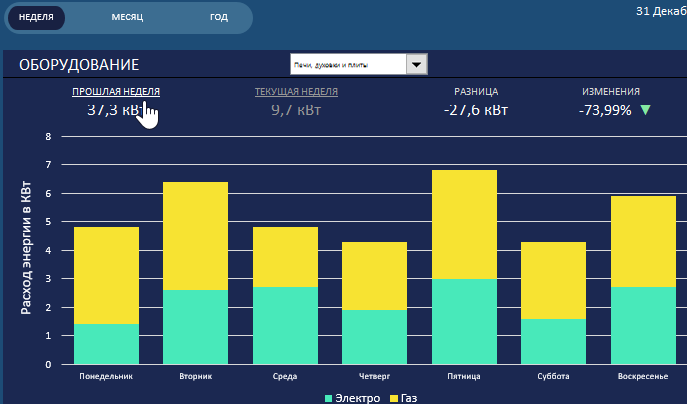This screenshot has height=404, width=687.
Task: Click the teal Электро legend swatch
Action: 329,398
